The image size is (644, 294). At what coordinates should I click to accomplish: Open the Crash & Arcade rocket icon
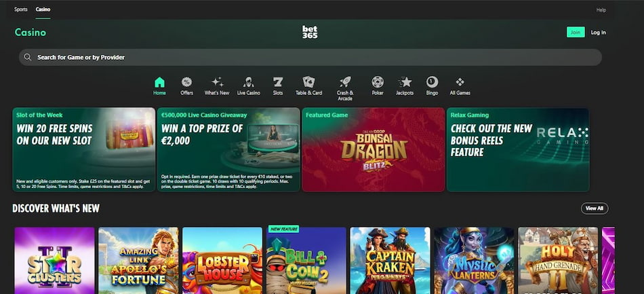click(345, 82)
